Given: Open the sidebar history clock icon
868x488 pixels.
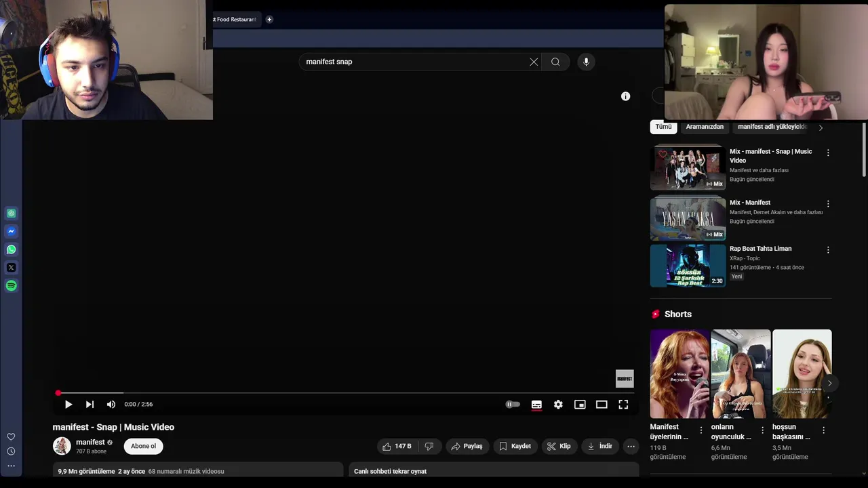Looking at the screenshot, I should pos(11,451).
